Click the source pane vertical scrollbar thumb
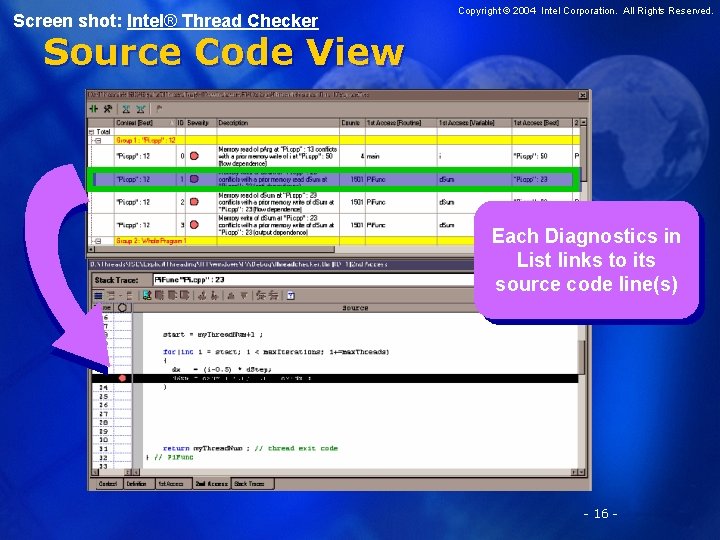 581,357
